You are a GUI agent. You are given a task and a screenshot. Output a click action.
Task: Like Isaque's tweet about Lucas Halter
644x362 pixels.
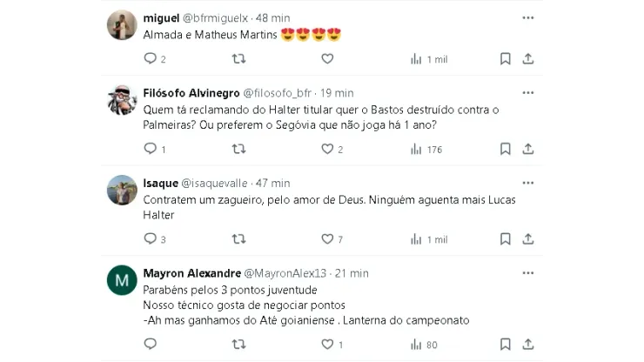point(327,238)
